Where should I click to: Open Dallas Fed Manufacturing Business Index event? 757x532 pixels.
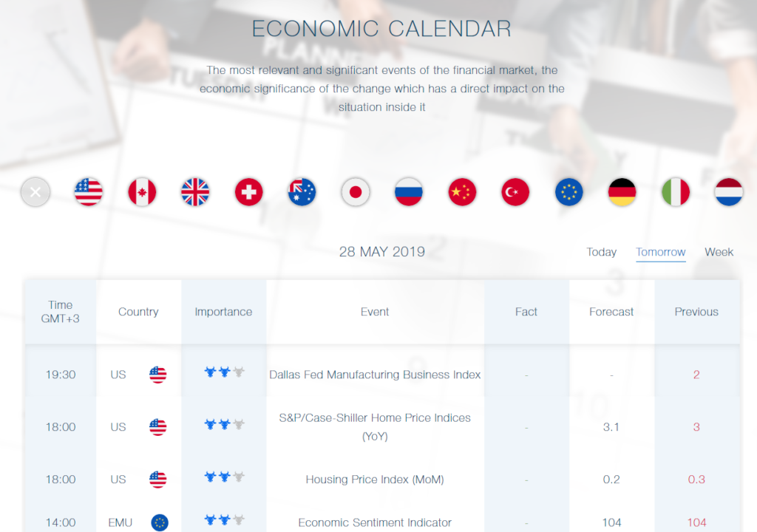[375, 375]
